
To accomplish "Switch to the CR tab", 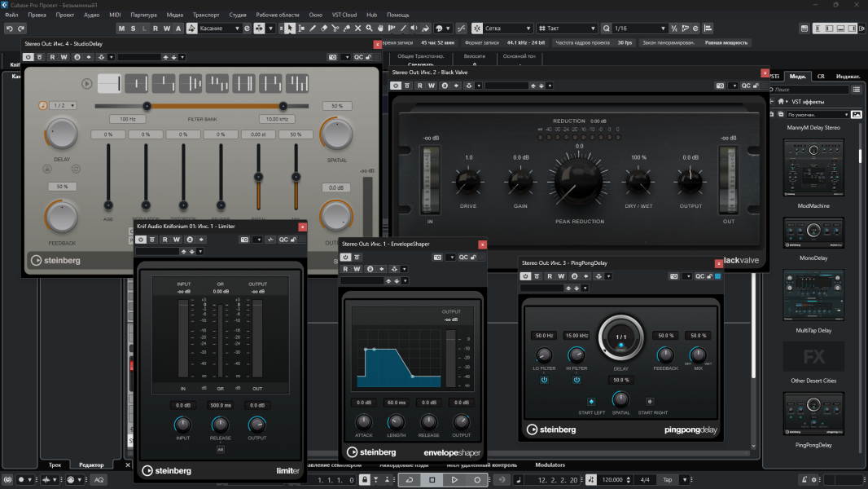I will (x=821, y=77).
